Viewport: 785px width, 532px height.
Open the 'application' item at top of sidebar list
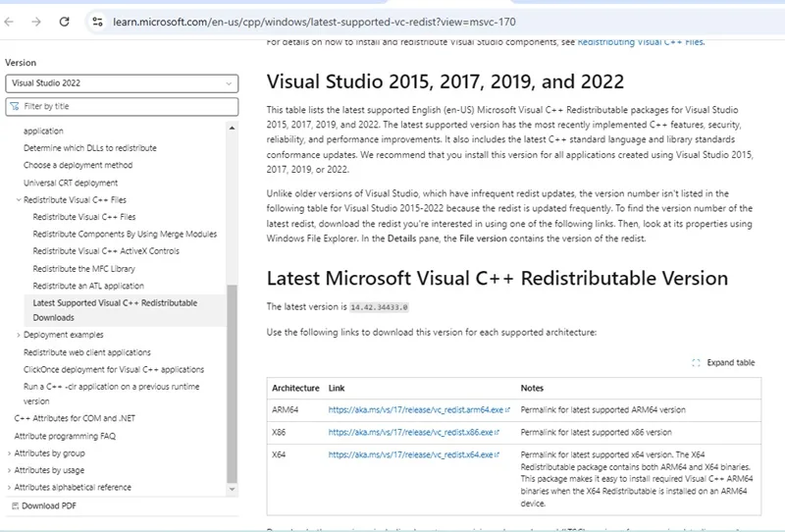[x=43, y=131]
